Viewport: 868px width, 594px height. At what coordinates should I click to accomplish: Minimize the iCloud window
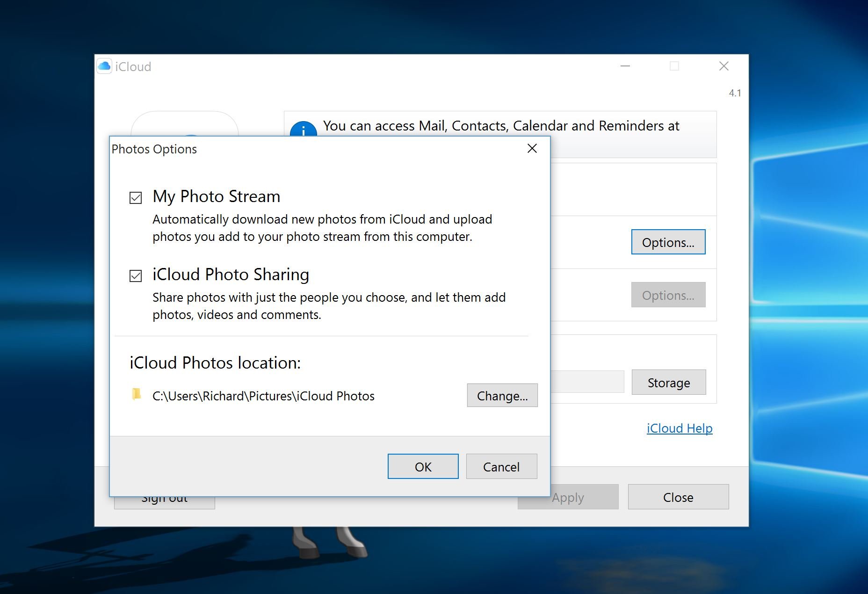point(625,66)
